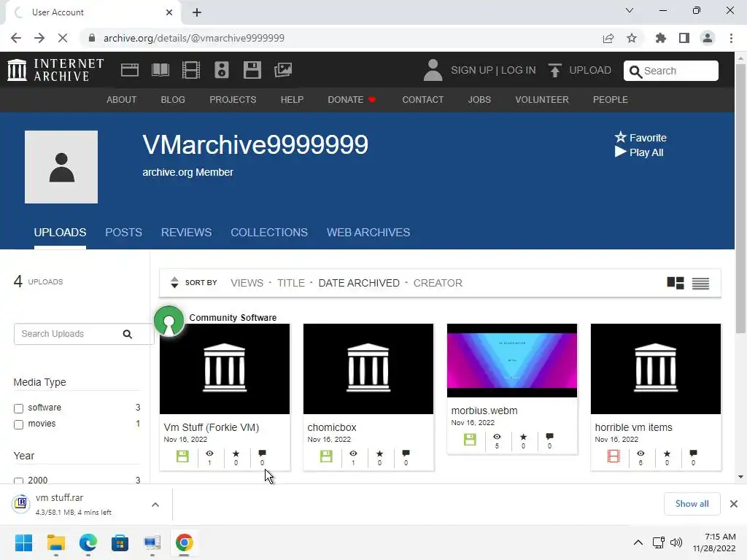Open the Chrome profile avatar
Screen dimensions: 747x560
pyautogui.click(x=708, y=38)
